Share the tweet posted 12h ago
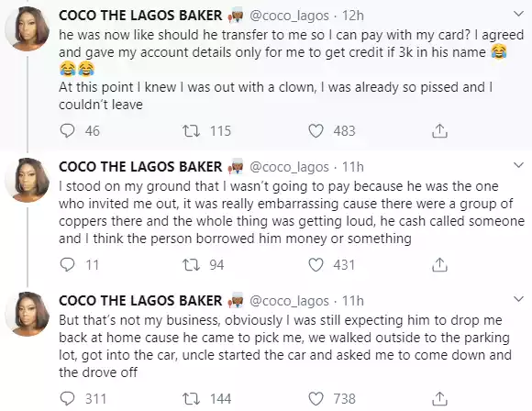Viewport: 532px width, 411px height. 439,130
